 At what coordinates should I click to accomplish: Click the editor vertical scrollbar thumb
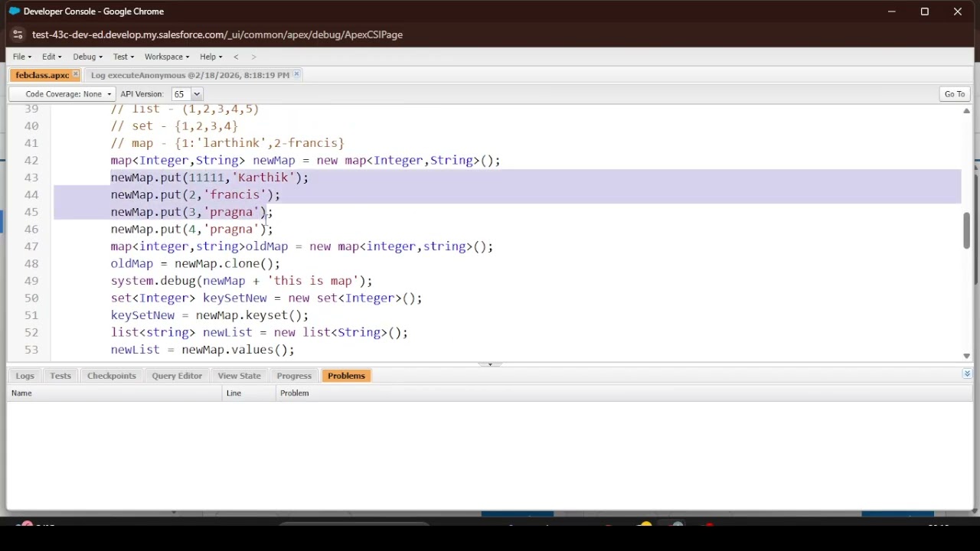point(966,230)
